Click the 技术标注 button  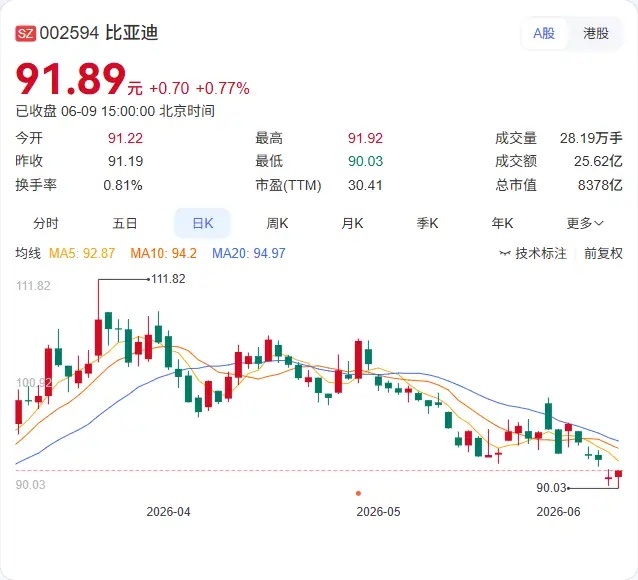pyautogui.click(x=541, y=254)
